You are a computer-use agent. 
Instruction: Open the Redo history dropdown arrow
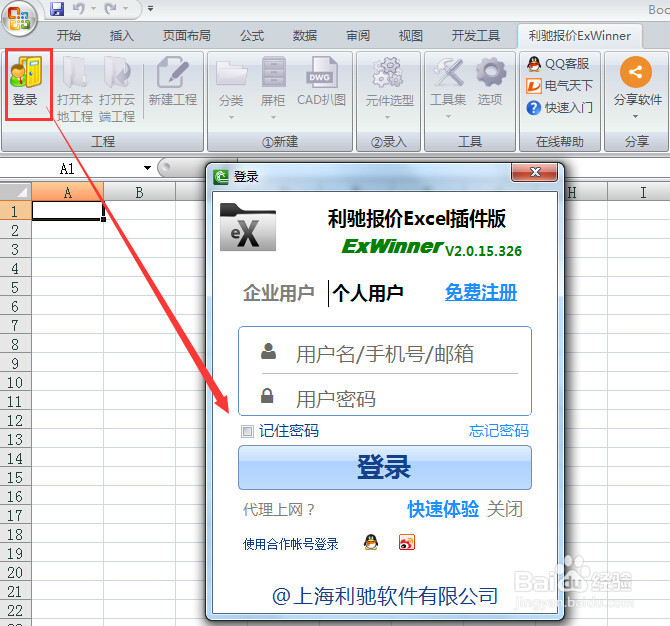[125, 8]
